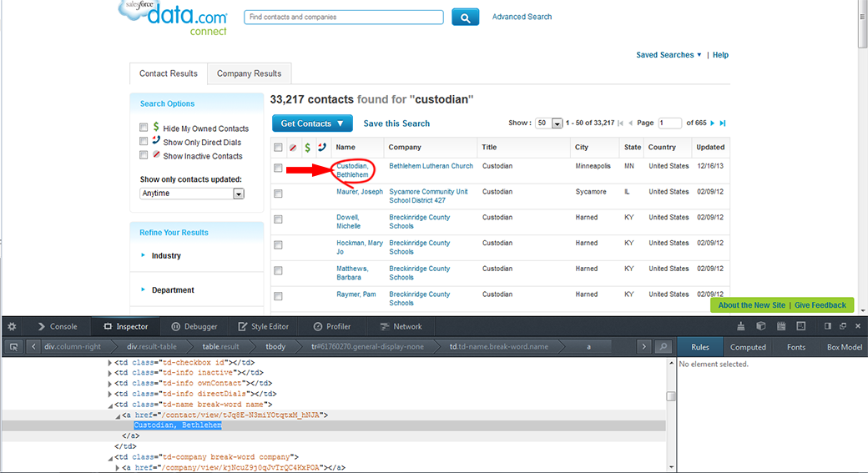This screenshot has width=868, height=473.
Task: Open the Style Editor tab
Action: (x=264, y=326)
